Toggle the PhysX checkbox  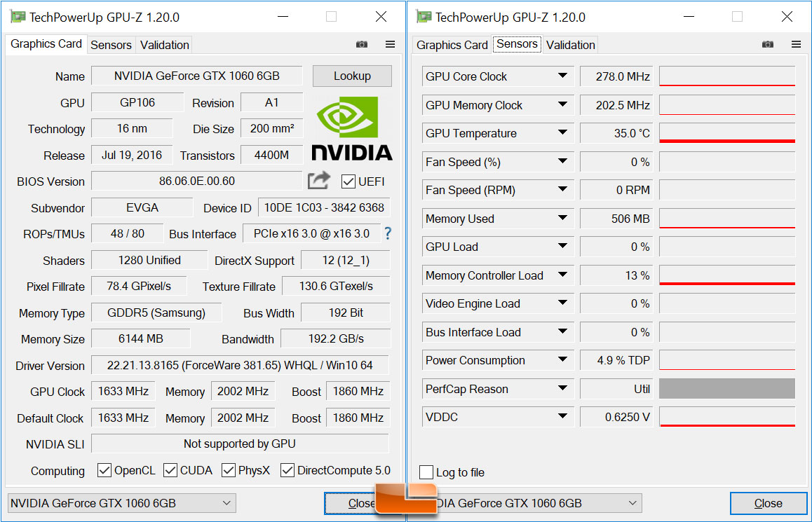(229, 470)
